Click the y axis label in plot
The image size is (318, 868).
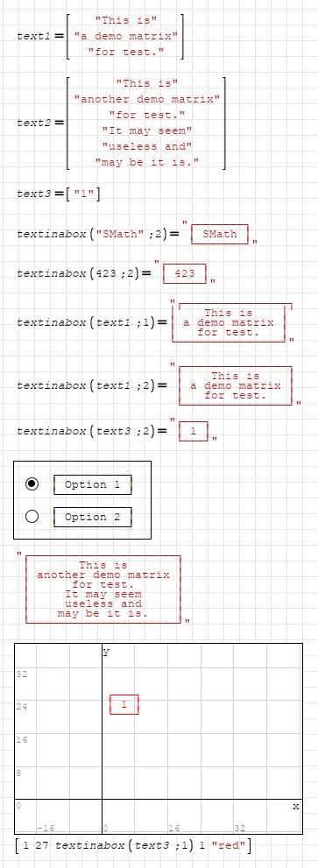[x=106, y=652]
